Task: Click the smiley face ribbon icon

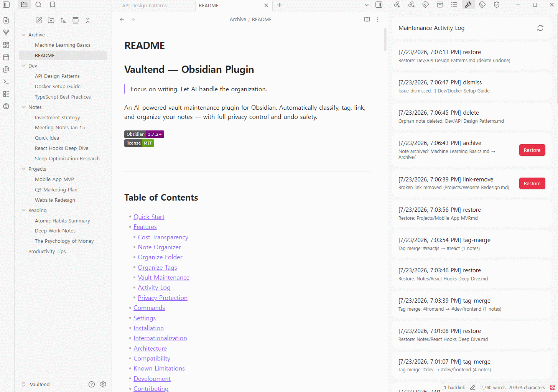Action: pos(6,106)
